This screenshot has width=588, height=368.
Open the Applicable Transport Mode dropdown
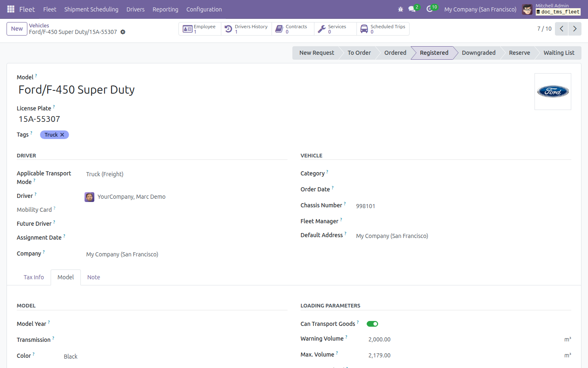tap(187, 174)
